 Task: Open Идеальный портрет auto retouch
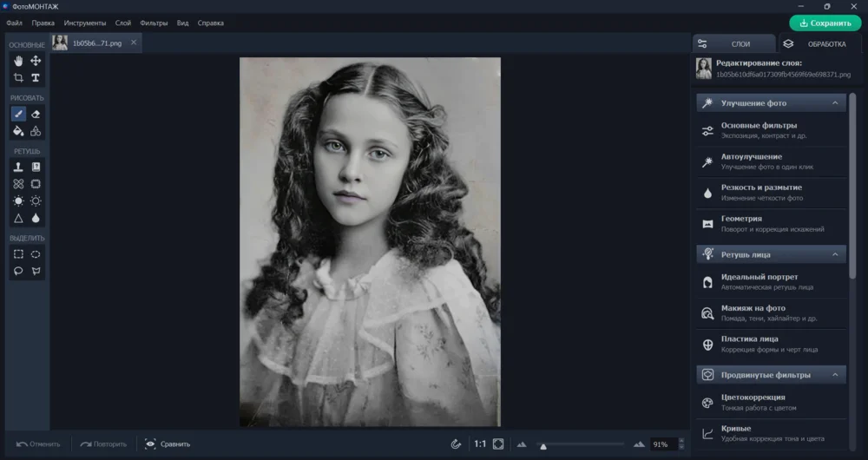[x=771, y=282]
